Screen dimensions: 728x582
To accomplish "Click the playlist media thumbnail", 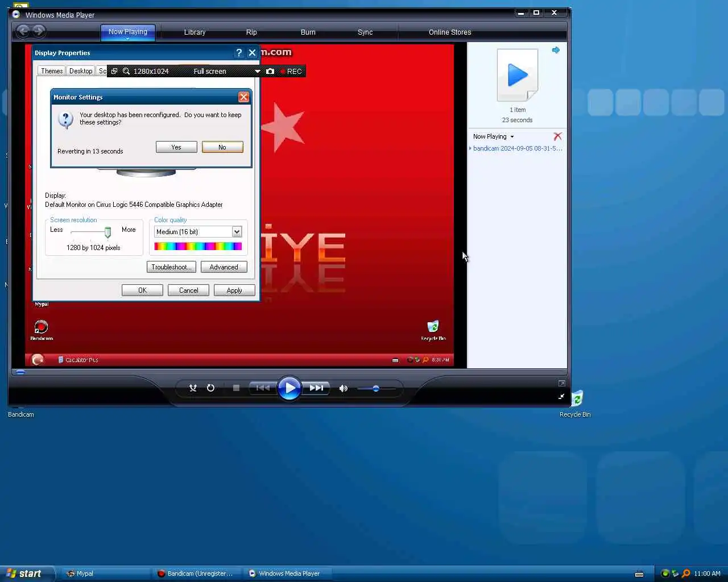I will point(518,75).
